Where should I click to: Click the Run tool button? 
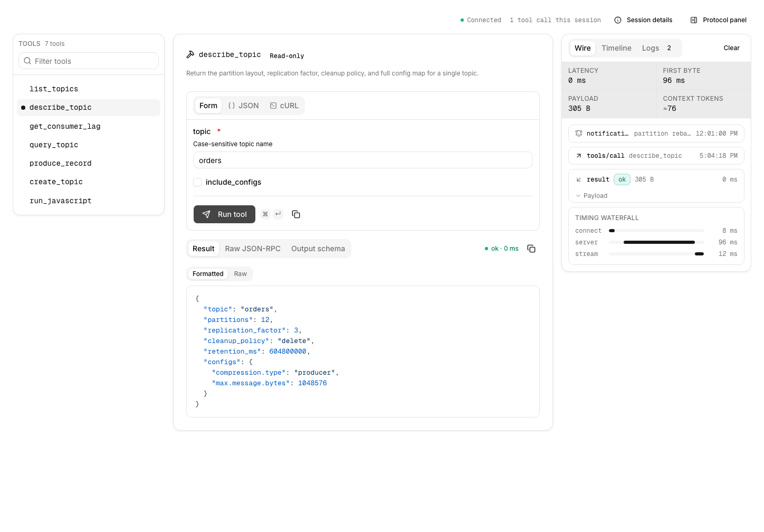pos(224,214)
